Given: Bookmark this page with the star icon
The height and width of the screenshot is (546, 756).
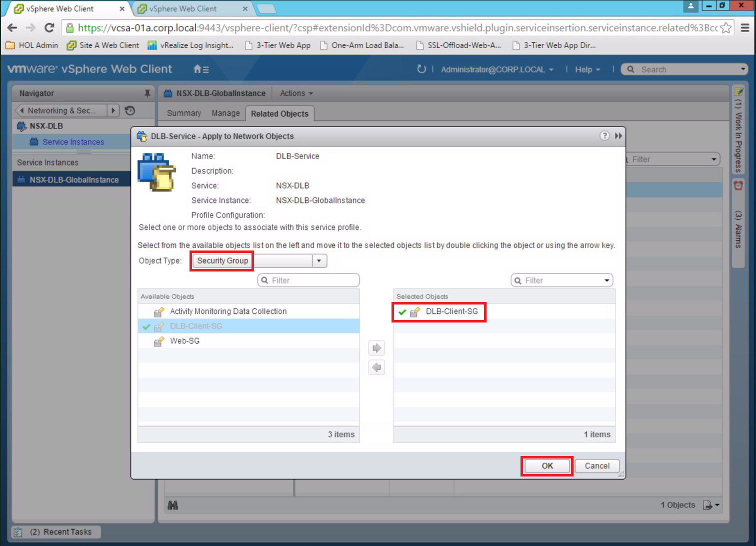Looking at the screenshot, I should pos(726,28).
